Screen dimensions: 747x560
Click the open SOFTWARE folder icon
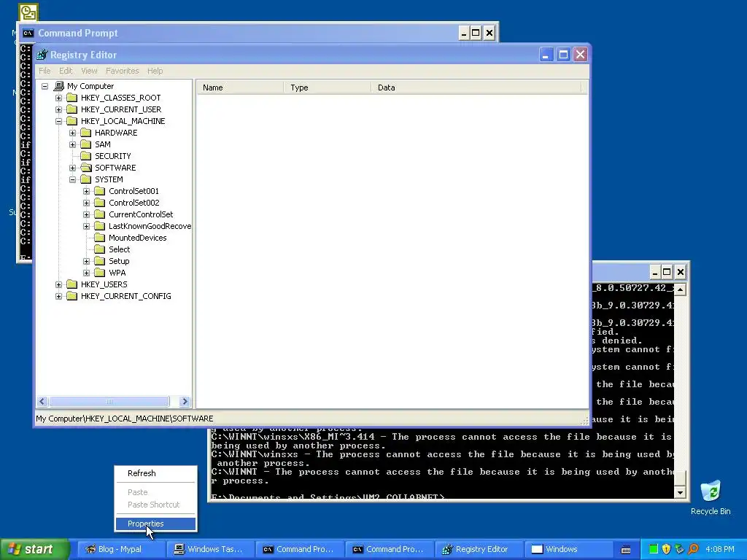[86, 168]
